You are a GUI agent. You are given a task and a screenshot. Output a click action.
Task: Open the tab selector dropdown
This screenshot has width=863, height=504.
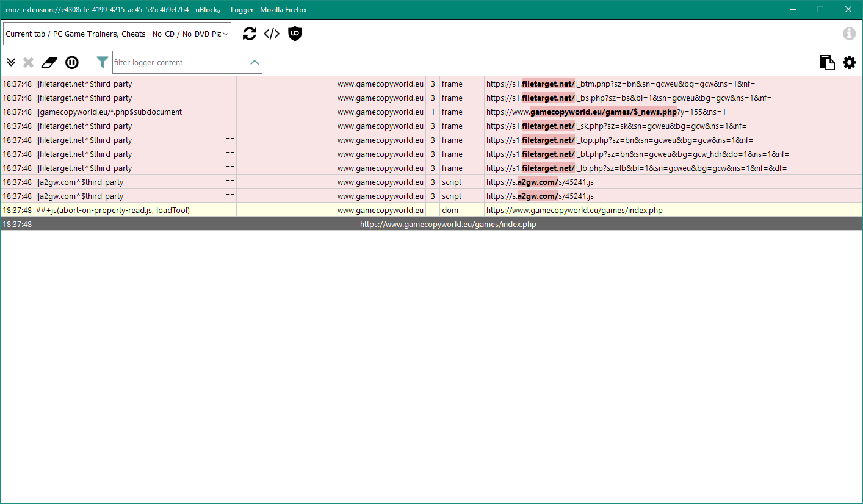point(117,34)
